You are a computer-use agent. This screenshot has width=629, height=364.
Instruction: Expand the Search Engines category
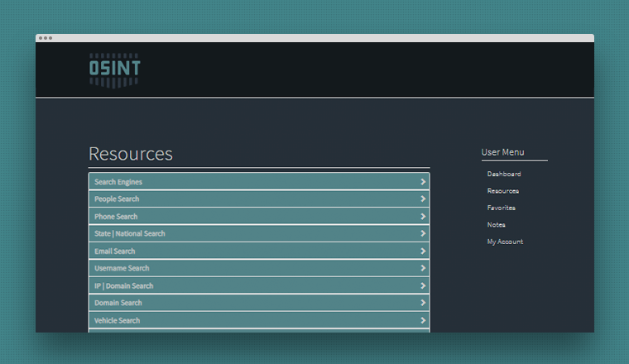click(118, 182)
